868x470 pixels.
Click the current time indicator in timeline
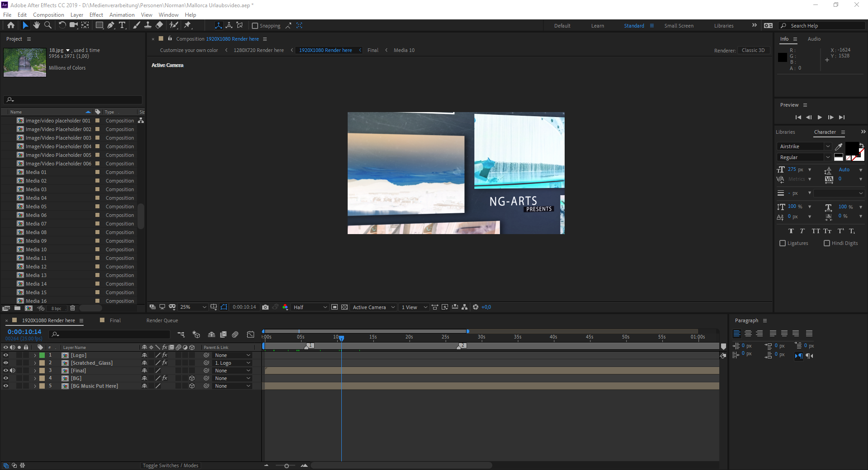coord(342,338)
